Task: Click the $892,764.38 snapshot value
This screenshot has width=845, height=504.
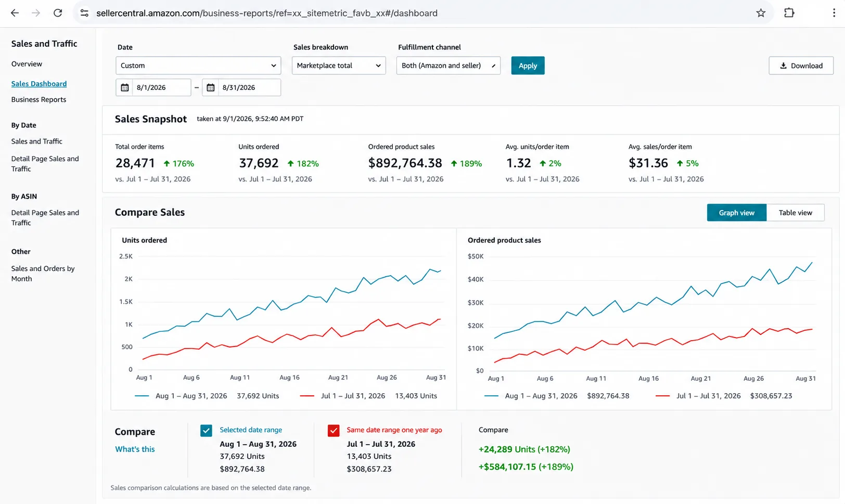Action: [x=405, y=163]
